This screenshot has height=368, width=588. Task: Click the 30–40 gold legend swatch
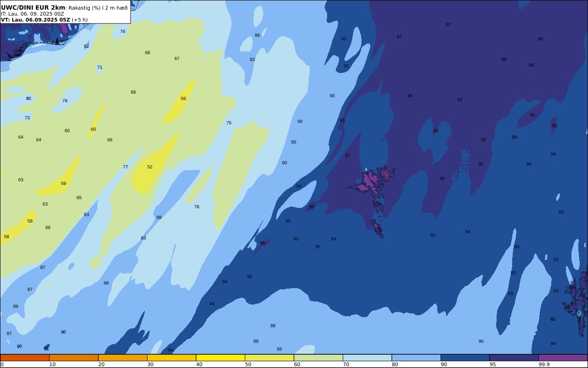tap(171, 357)
